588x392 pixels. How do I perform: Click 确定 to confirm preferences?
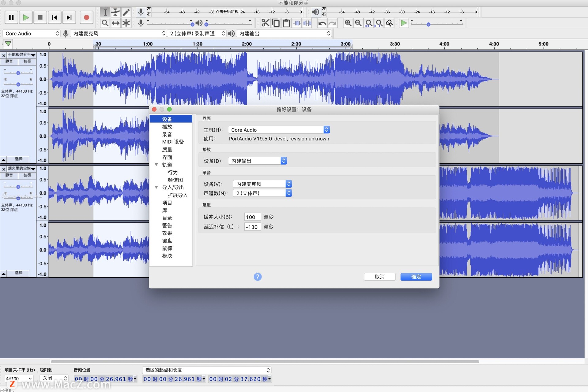pos(416,277)
